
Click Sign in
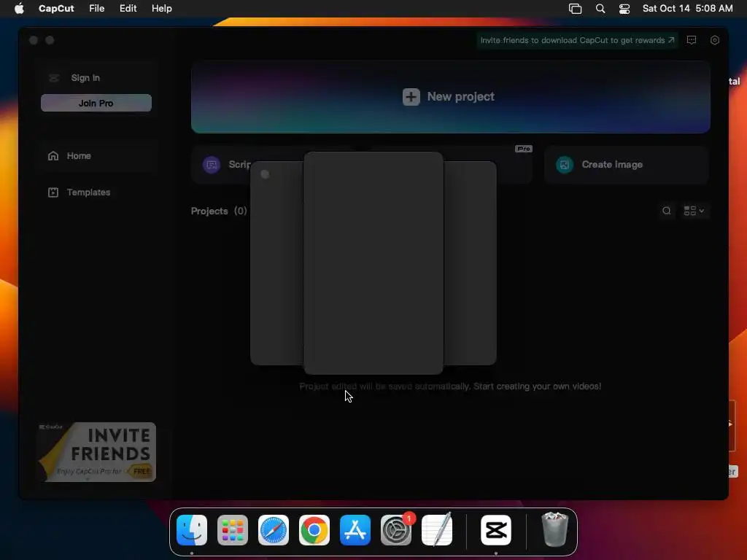tap(85, 77)
